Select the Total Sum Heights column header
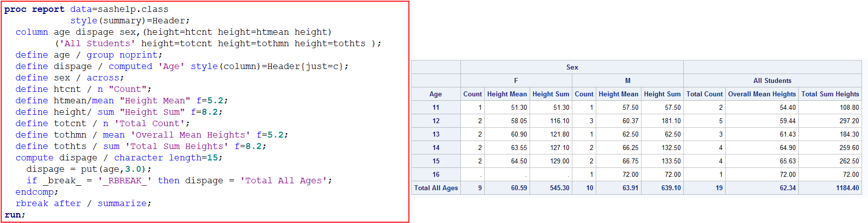 (x=830, y=94)
